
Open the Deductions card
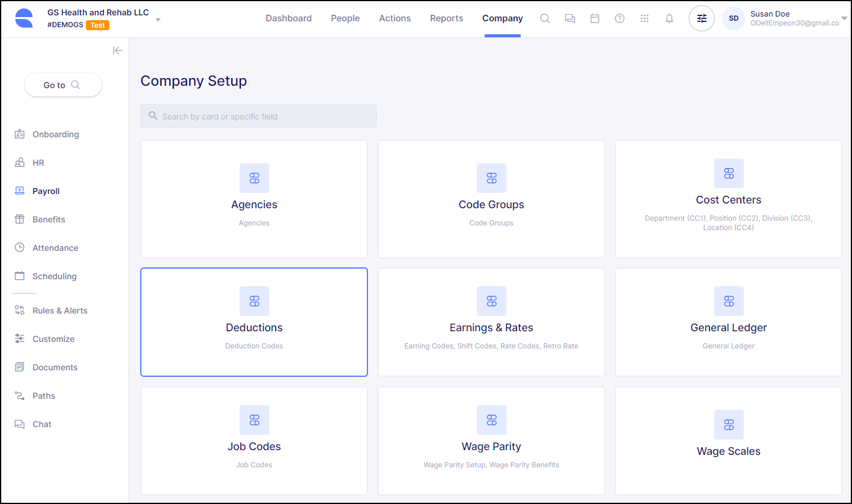(254, 322)
